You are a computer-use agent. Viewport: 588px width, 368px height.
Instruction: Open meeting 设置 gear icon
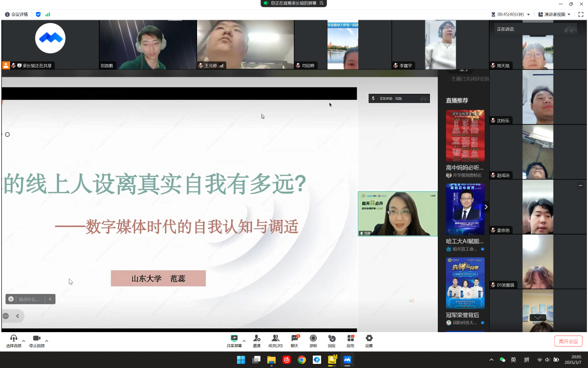coord(369,339)
